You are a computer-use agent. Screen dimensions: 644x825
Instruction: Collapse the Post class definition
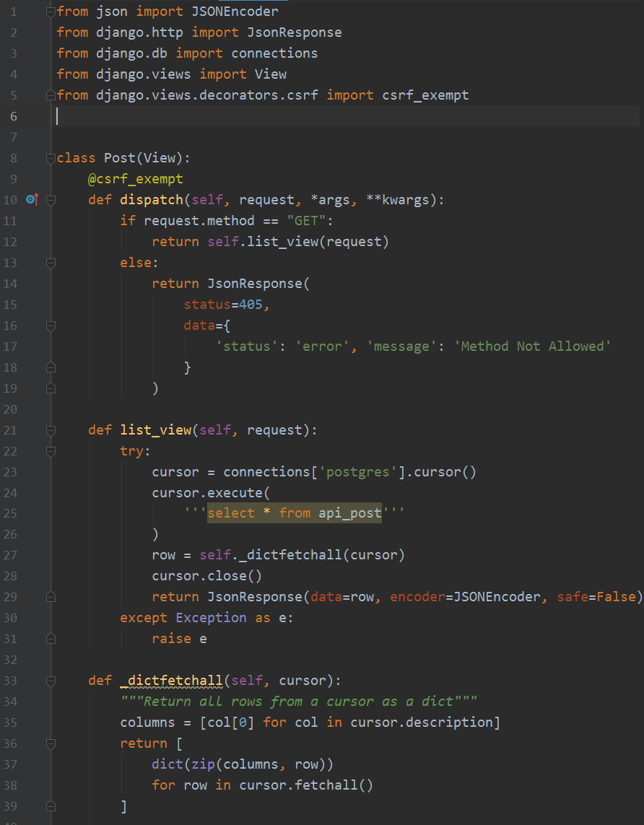click(51, 158)
